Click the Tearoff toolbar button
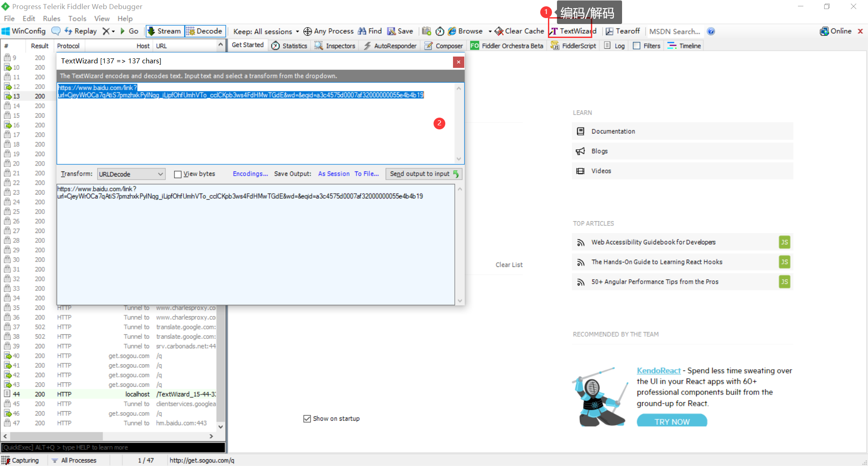868x466 pixels. pyautogui.click(x=623, y=31)
